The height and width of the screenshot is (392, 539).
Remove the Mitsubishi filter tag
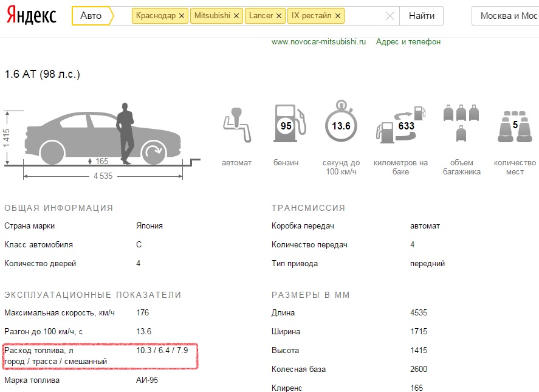coord(236,16)
